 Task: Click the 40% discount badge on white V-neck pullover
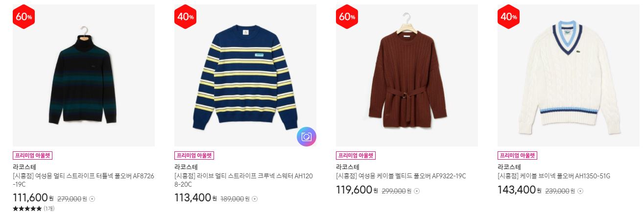(508, 17)
